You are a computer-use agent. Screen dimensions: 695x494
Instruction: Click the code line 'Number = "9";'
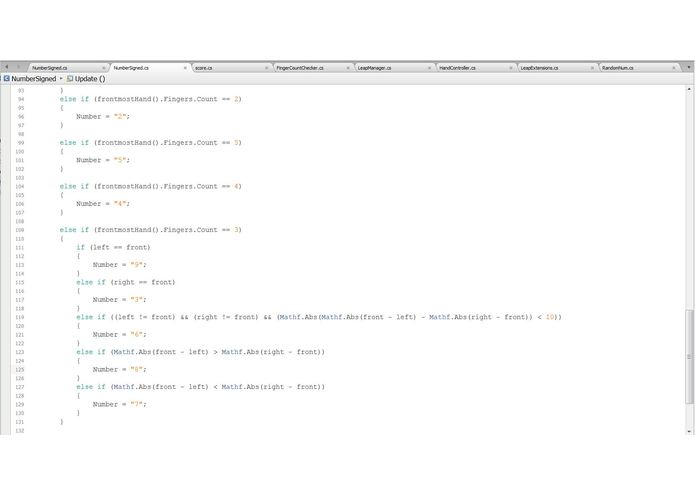click(x=119, y=265)
